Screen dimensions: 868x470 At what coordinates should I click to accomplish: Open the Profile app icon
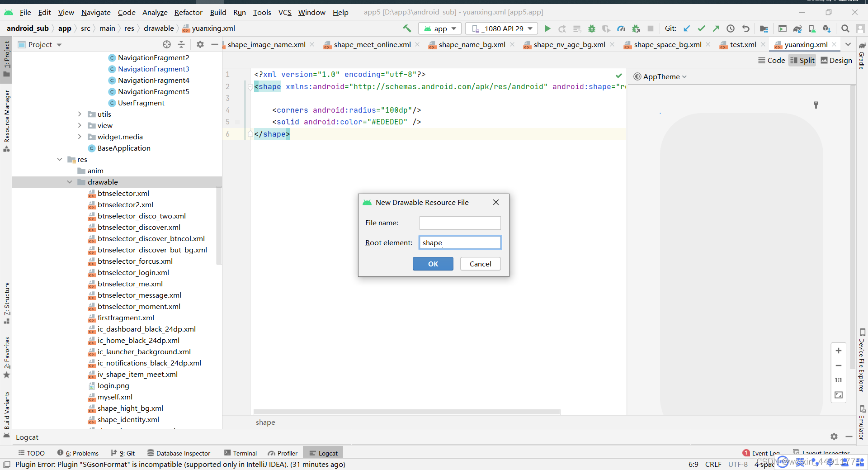pyautogui.click(x=621, y=28)
